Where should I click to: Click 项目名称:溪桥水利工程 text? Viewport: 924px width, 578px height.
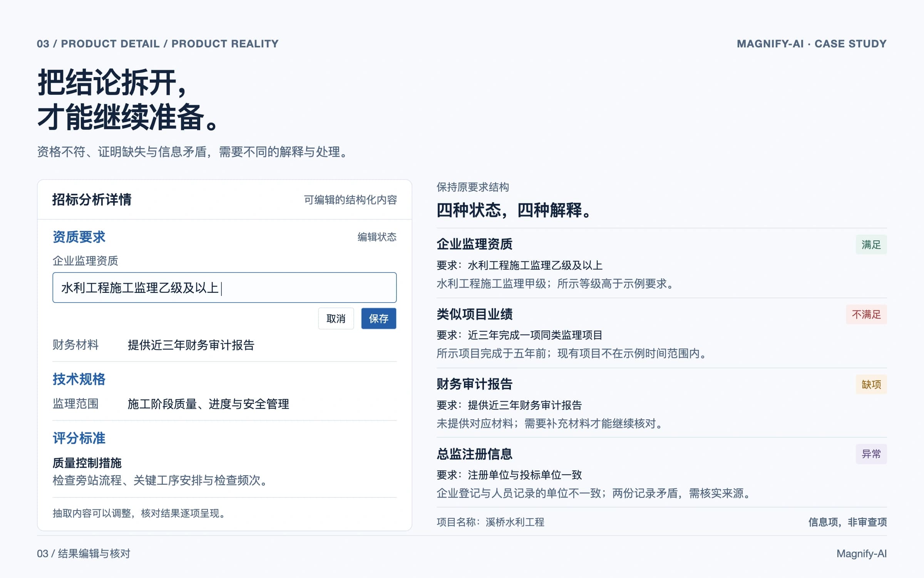click(490, 522)
